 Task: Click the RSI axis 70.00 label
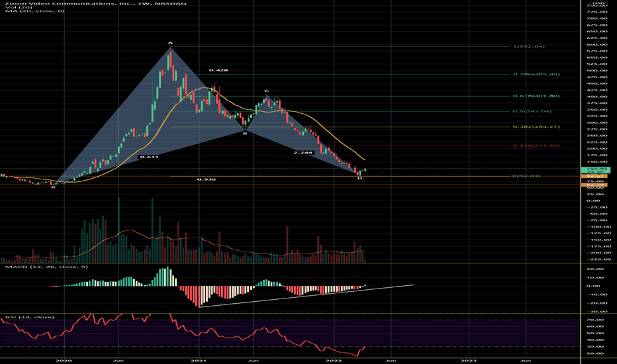(595, 320)
